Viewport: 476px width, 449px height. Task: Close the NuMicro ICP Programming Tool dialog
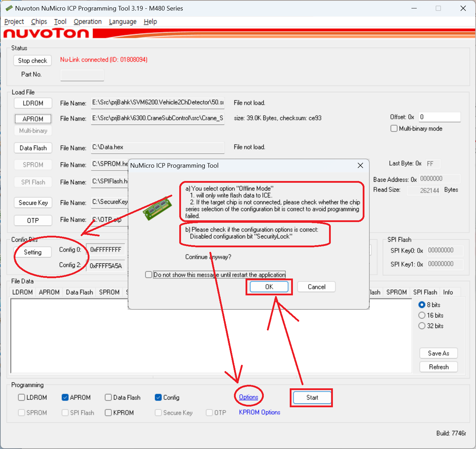(360, 165)
